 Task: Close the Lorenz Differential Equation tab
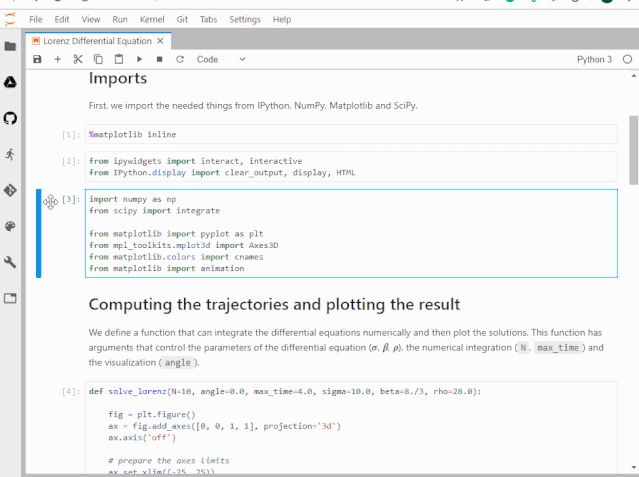point(161,41)
